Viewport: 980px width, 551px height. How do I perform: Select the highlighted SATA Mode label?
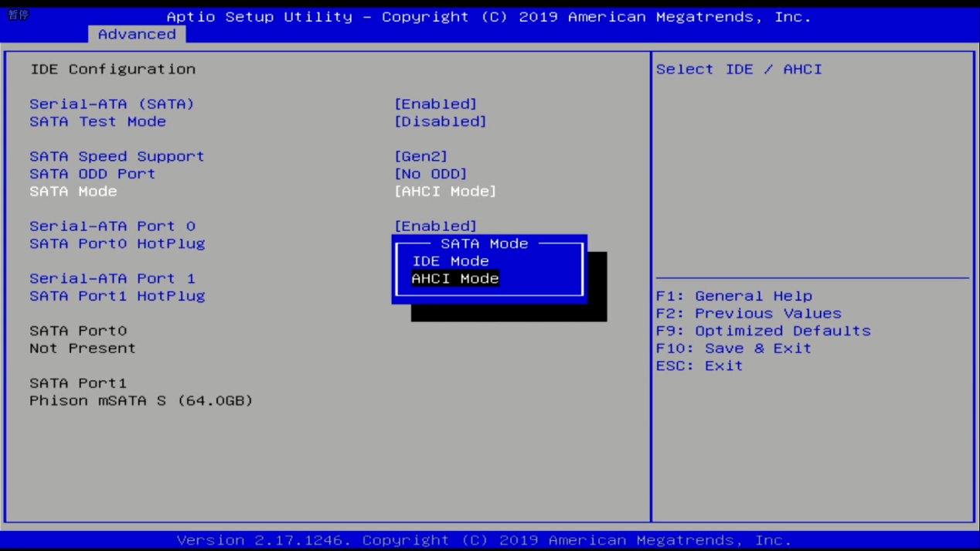pos(73,192)
